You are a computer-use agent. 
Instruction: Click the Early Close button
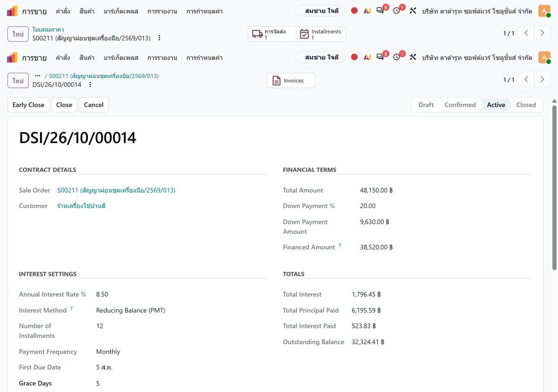pos(28,105)
